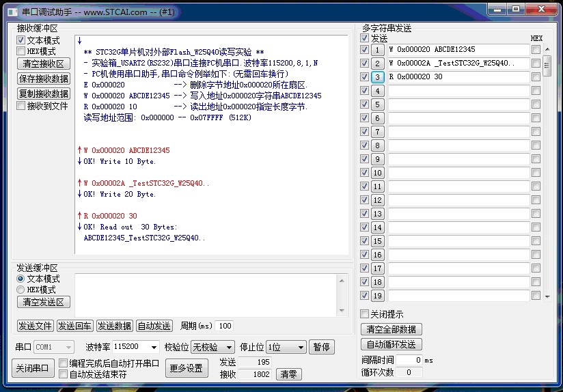Click send button numbered 19

tap(377, 296)
